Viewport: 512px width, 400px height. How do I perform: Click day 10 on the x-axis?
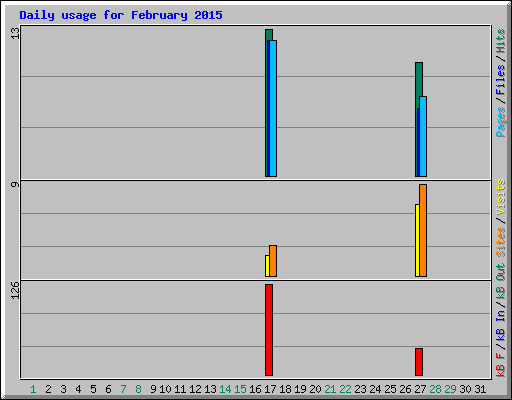pyautogui.click(x=165, y=389)
